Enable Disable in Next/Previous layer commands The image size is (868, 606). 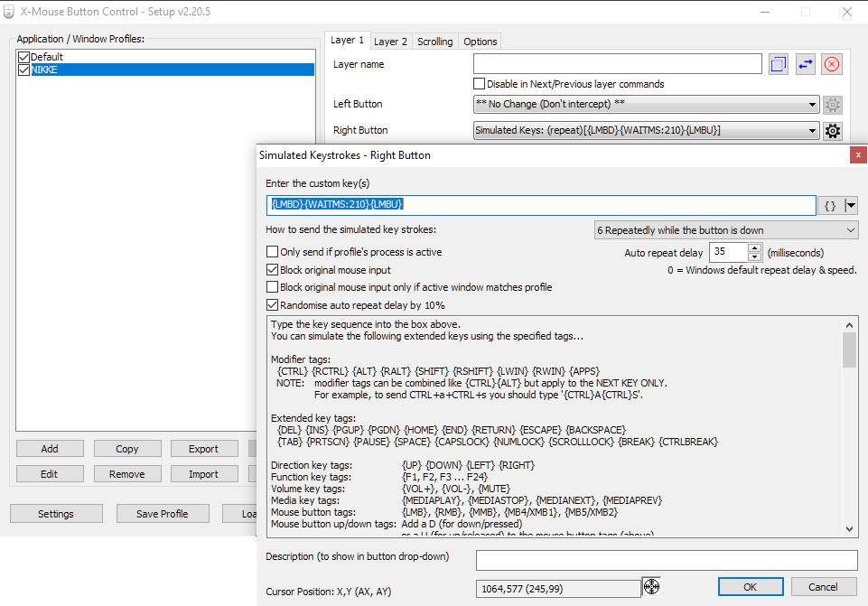[479, 84]
